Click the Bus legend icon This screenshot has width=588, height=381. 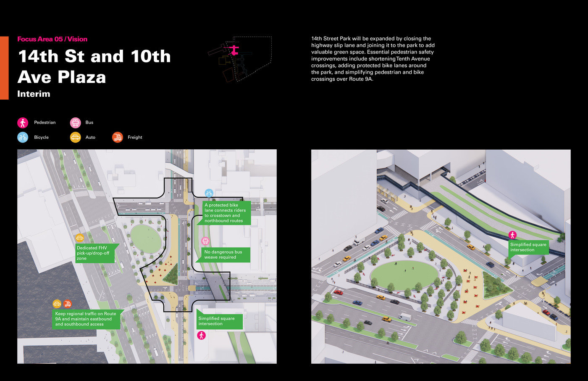[76, 122]
